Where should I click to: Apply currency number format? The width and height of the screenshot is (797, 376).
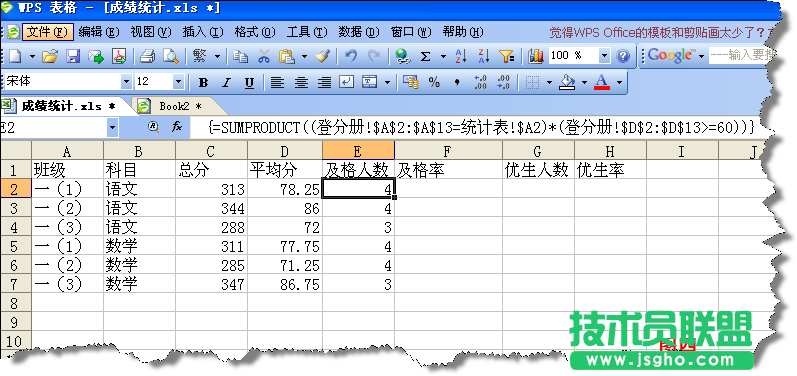[x=410, y=82]
